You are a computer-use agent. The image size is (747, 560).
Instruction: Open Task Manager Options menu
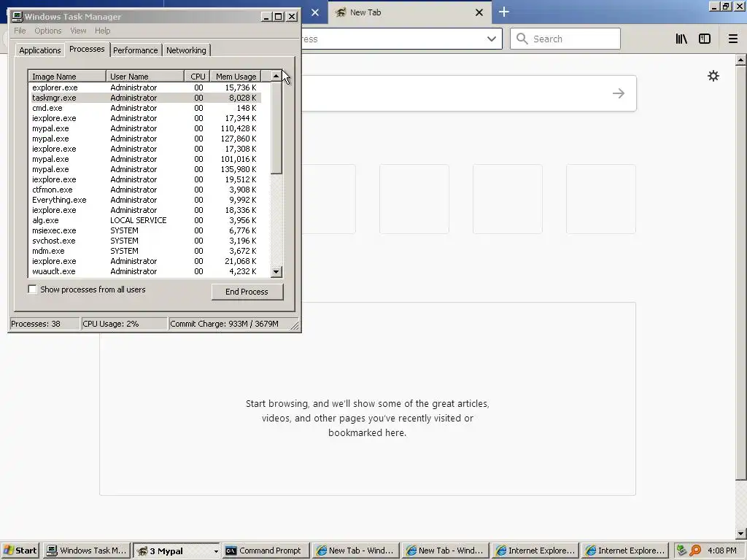[x=47, y=31]
